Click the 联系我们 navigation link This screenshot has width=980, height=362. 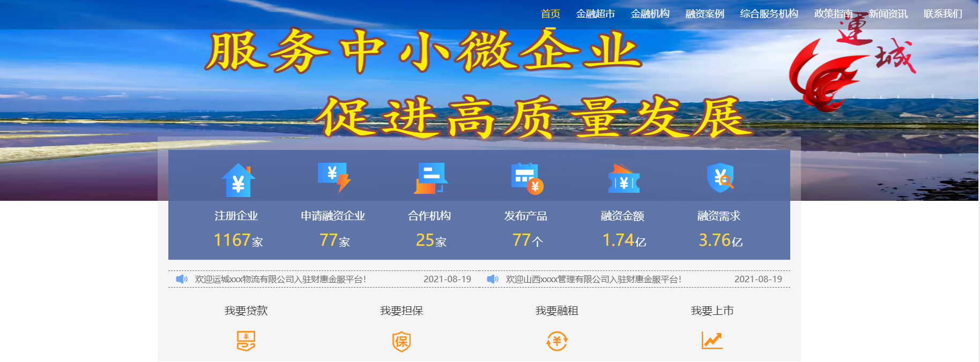point(942,14)
